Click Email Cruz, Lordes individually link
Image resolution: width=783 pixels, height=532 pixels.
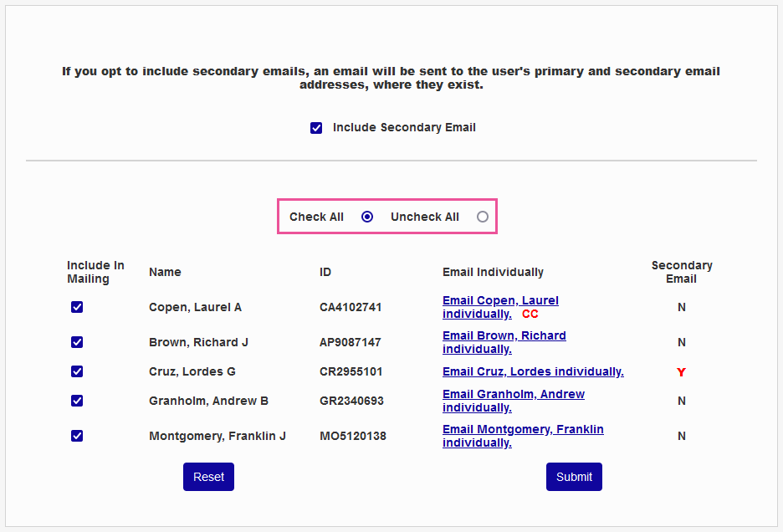point(533,371)
